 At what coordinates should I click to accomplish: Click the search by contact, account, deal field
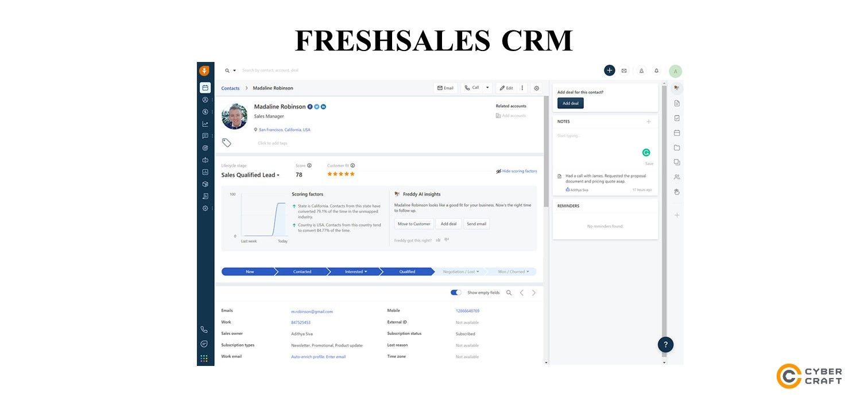tap(270, 71)
